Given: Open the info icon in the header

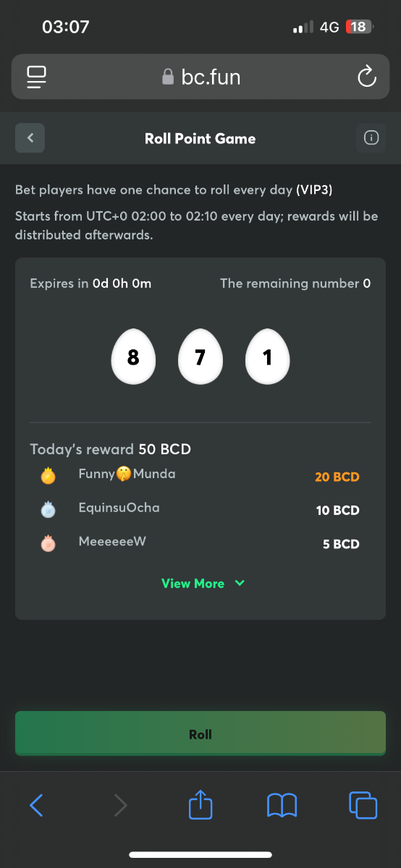Looking at the screenshot, I should 371,138.
